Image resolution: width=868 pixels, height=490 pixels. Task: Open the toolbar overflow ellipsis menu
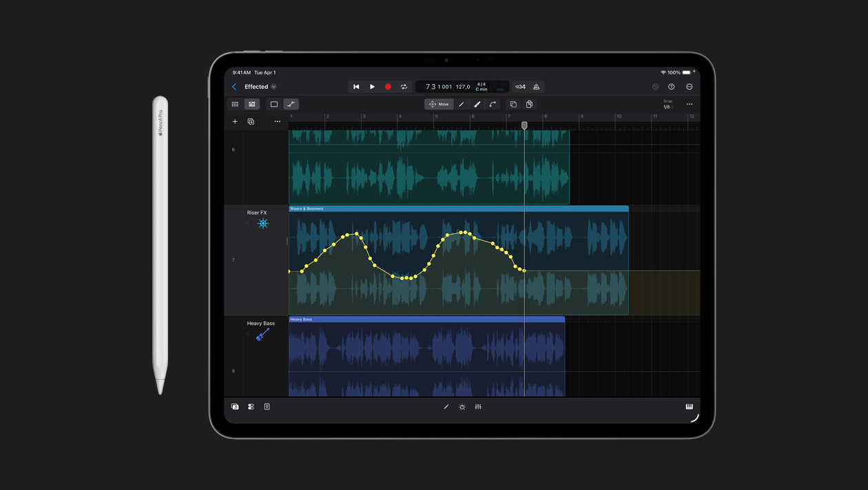[689, 104]
